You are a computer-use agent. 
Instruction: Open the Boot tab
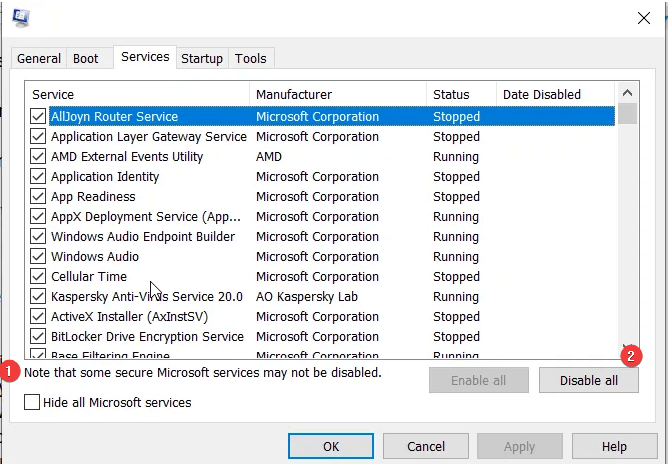click(x=86, y=59)
